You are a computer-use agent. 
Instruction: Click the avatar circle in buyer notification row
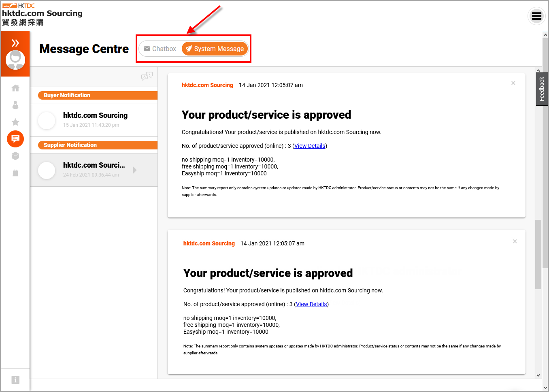point(47,121)
